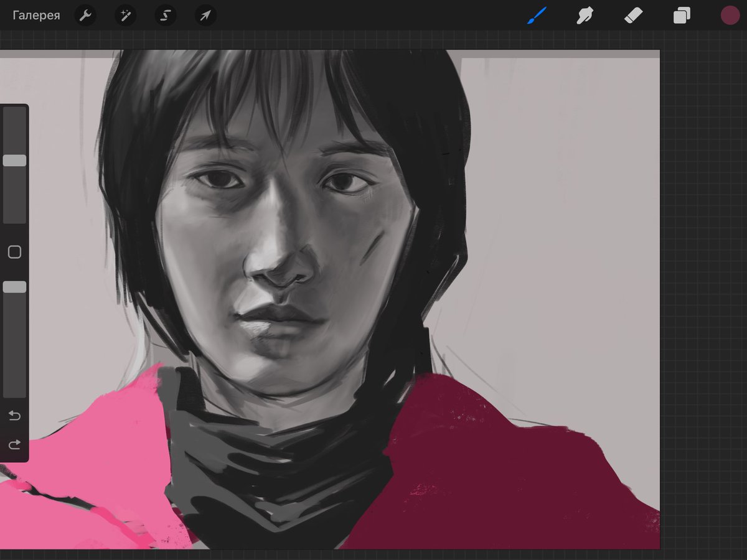Click the brush opacity slider handle
This screenshot has height=560, width=747.
pos(14,287)
